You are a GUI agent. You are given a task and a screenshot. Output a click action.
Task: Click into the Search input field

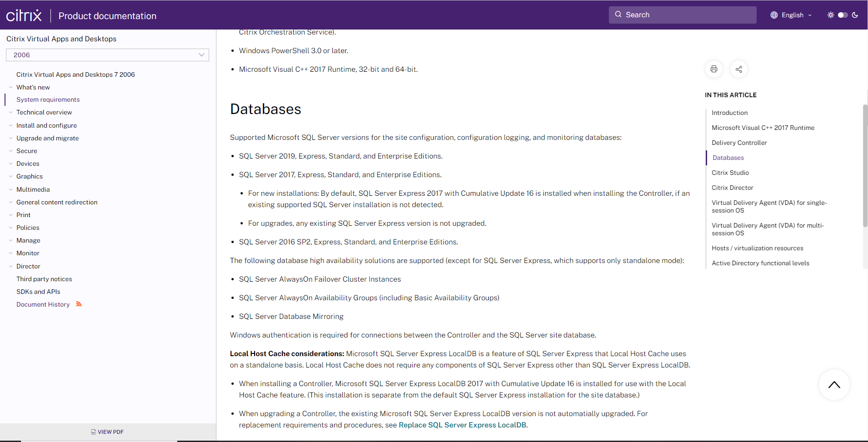pyautogui.click(x=682, y=15)
